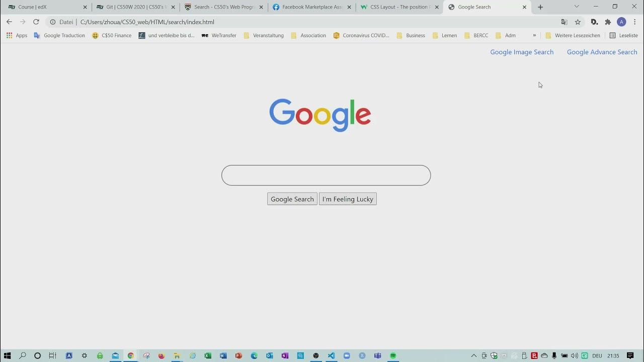Switch to the CSS Layout position tab

pyautogui.click(x=400, y=7)
